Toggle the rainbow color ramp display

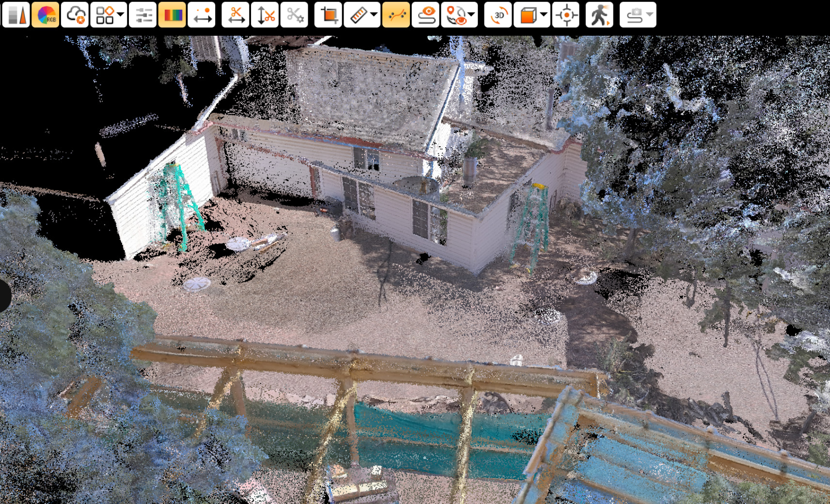point(172,15)
